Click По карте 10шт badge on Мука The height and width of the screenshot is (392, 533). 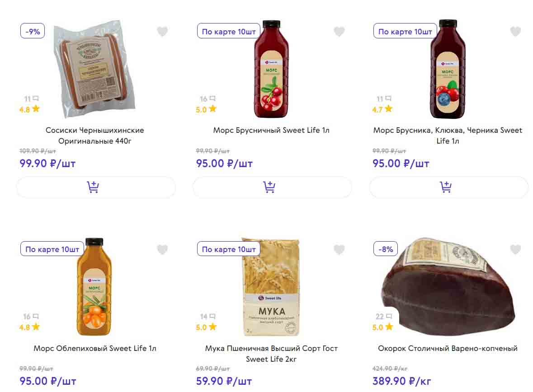pyautogui.click(x=228, y=249)
